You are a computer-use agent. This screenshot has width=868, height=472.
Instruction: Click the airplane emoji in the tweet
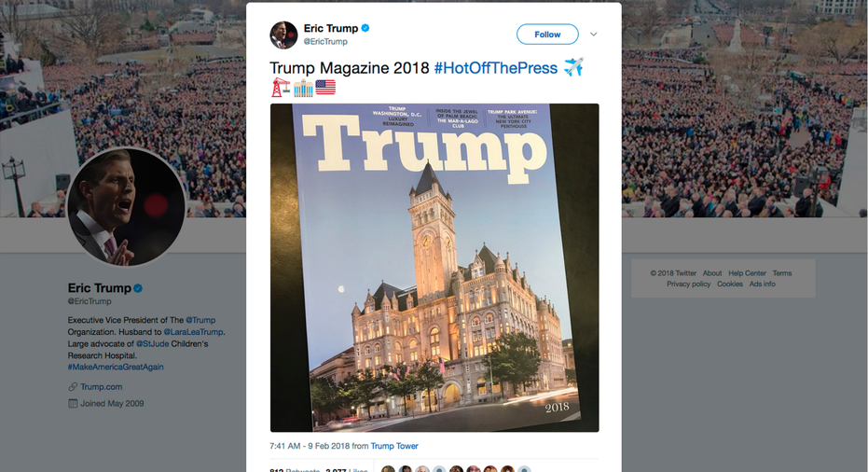pos(573,67)
